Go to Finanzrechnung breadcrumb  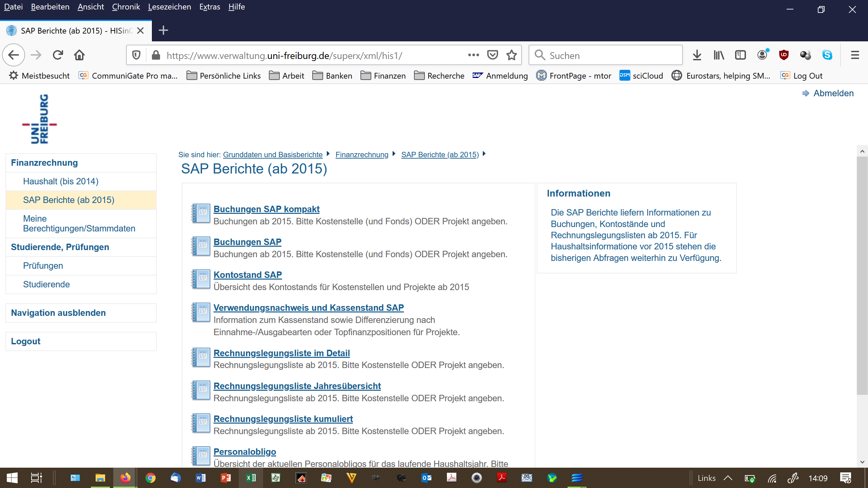pos(362,155)
